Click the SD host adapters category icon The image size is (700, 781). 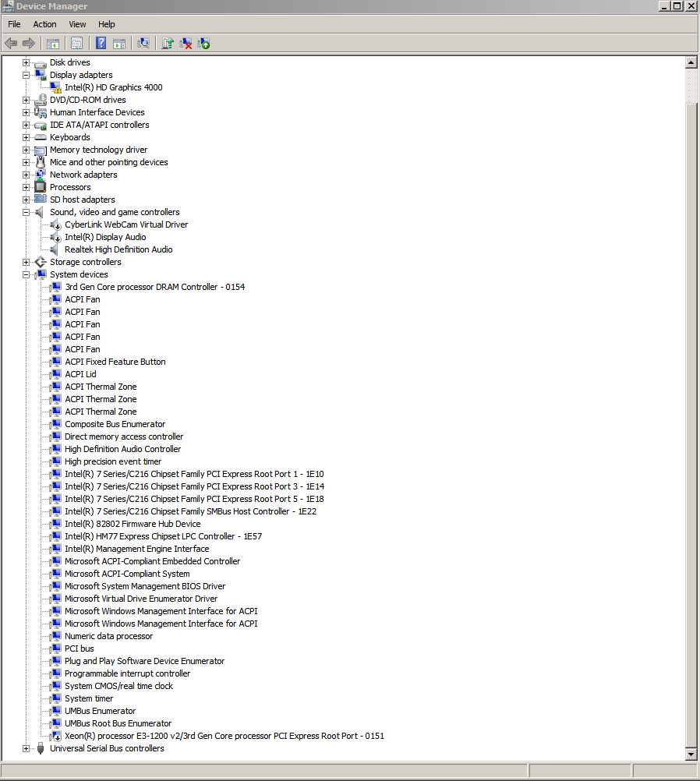click(41, 200)
